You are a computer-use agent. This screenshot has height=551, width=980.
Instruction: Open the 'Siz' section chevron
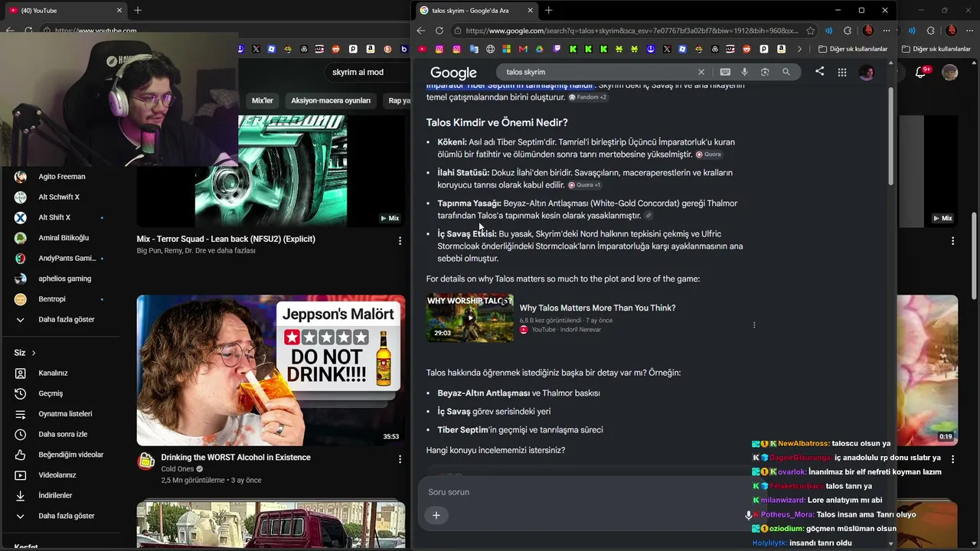34,353
